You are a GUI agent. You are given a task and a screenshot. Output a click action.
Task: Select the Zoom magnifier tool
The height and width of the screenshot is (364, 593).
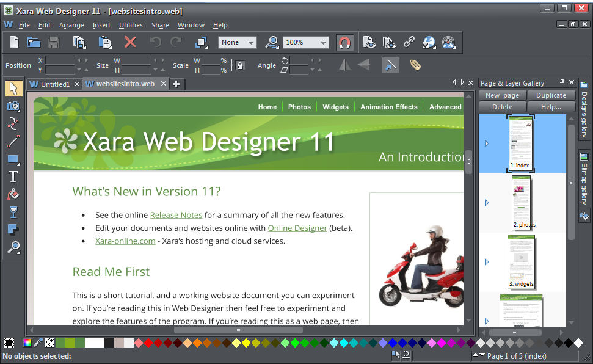[13, 247]
